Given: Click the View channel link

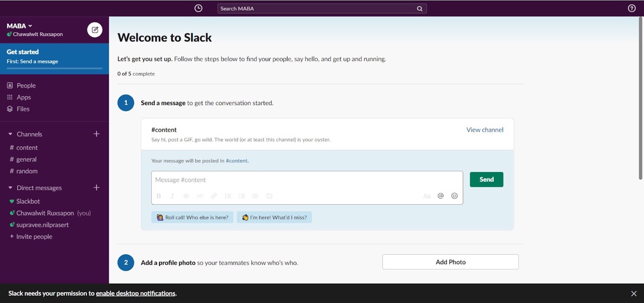Looking at the screenshot, I should click(x=485, y=130).
